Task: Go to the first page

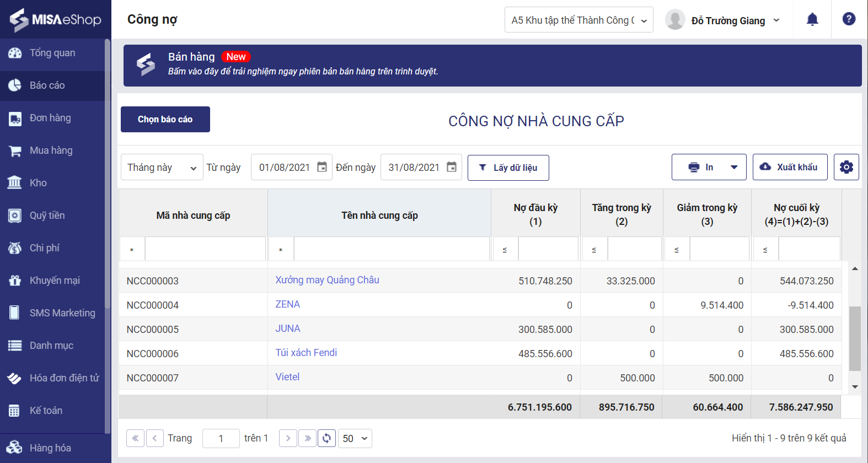Action: coord(135,438)
